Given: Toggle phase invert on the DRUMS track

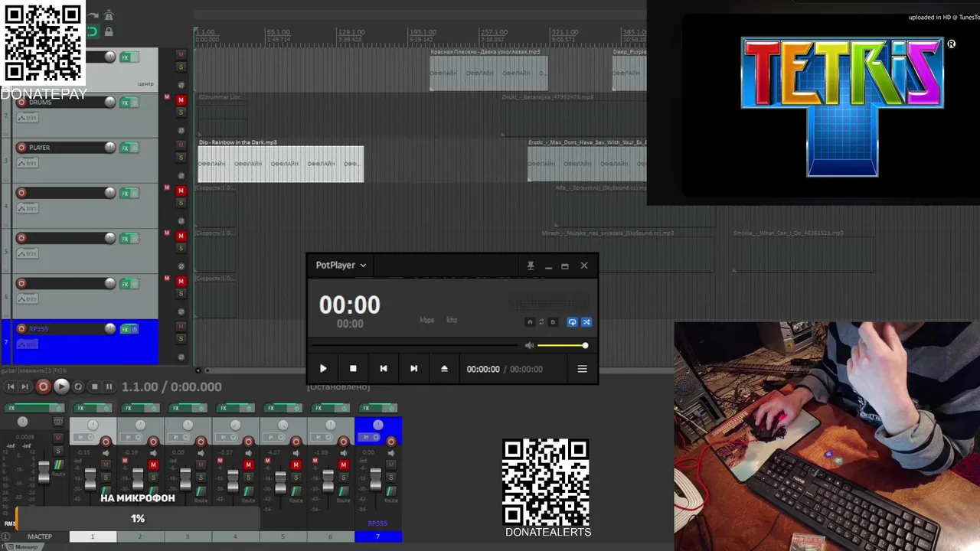Looking at the screenshot, I should point(181,130).
